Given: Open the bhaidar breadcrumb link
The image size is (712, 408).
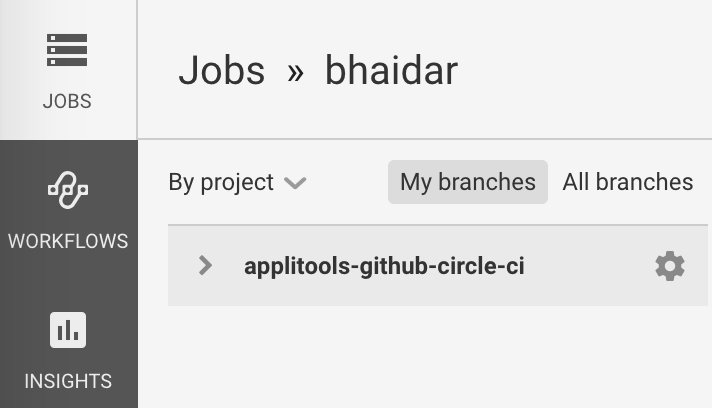Looking at the screenshot, I should pos(391,71).
